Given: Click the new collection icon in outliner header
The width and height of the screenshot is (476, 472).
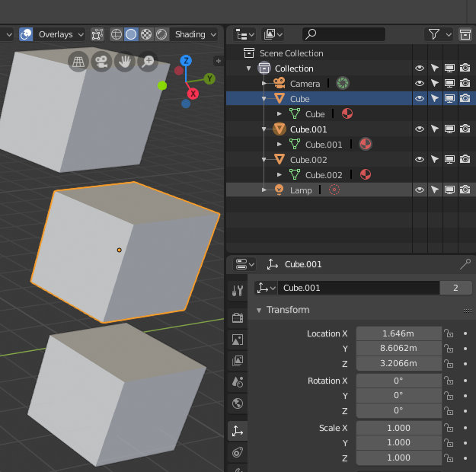Looking at the screenshot, I should point(465,34).
